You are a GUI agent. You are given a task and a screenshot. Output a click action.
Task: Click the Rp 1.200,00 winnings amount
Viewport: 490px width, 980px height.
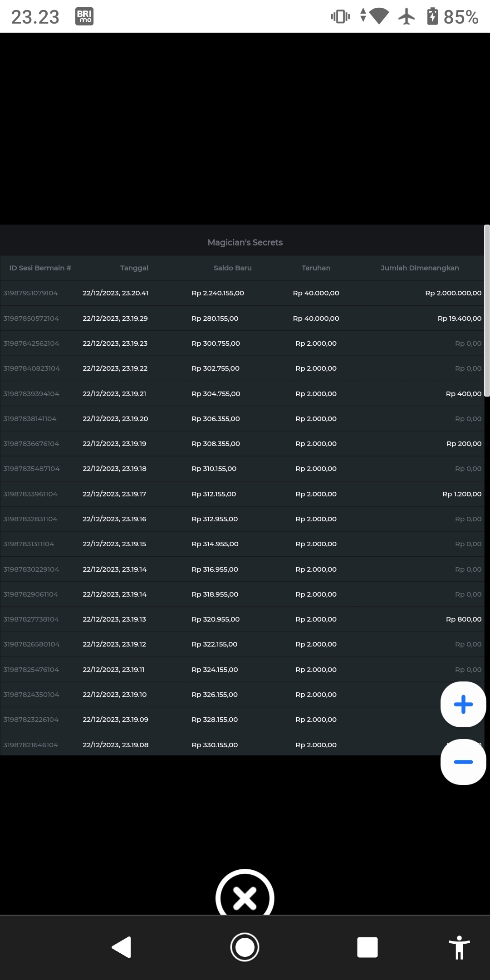click(x=462, y=494)
